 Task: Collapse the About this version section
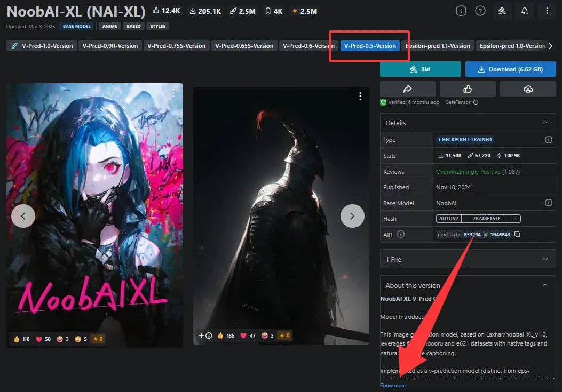[545, 285]
